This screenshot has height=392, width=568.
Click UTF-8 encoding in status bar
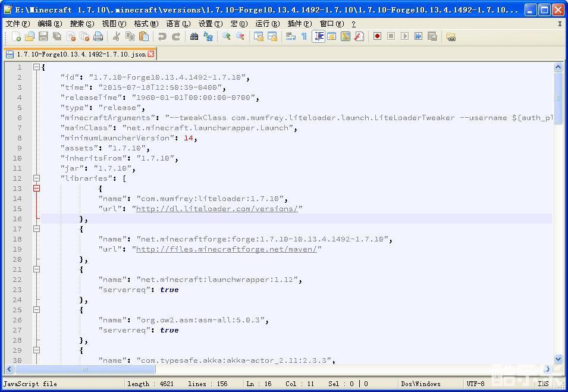click(x=475, y=384)
